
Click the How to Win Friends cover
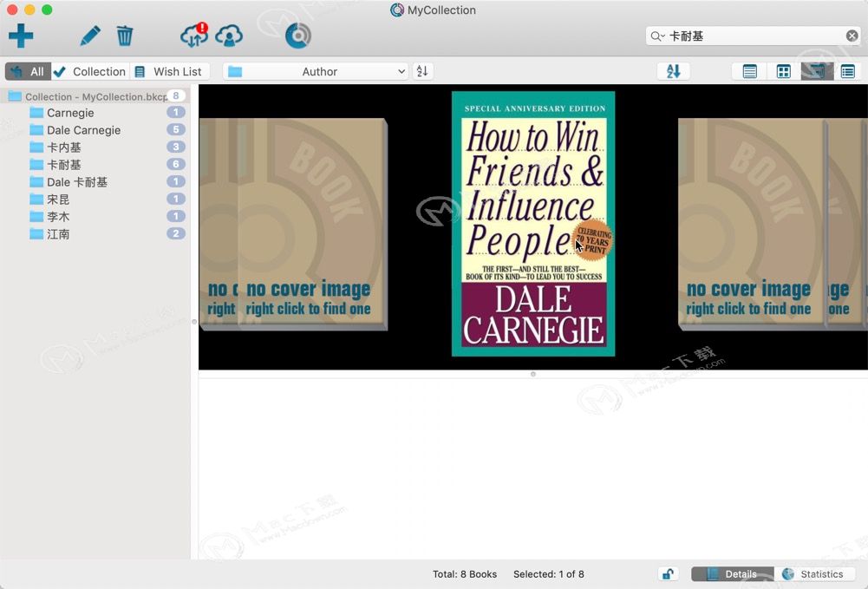pyautogui.click(x=533, y=224)
